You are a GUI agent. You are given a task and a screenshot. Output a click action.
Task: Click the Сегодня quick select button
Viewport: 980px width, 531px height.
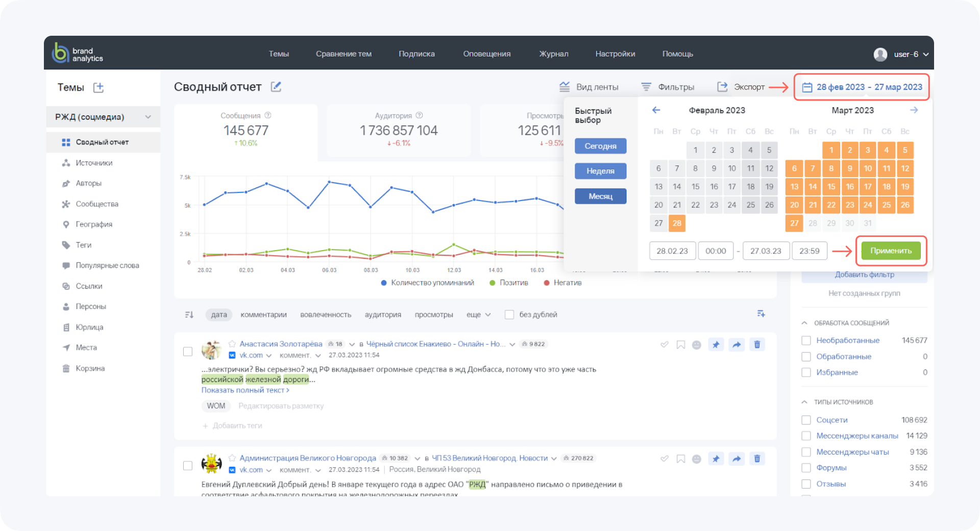pyautogui.click(x=600, y=146)
